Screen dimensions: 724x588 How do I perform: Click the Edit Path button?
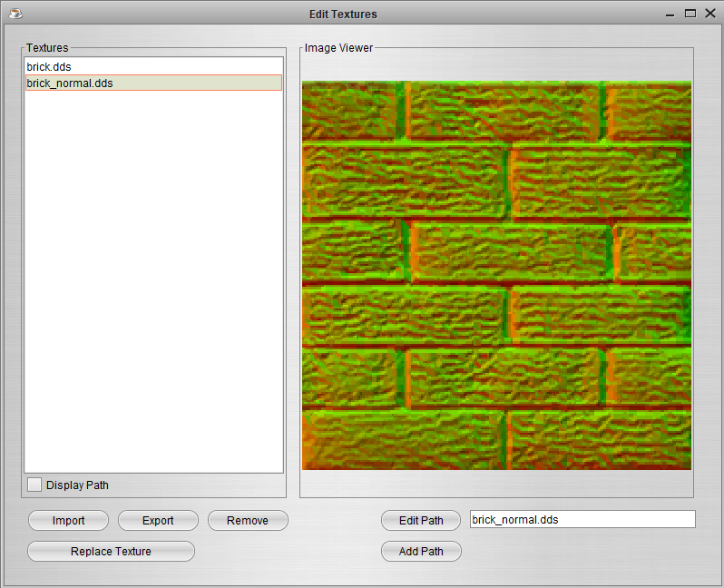pos(421,521)
